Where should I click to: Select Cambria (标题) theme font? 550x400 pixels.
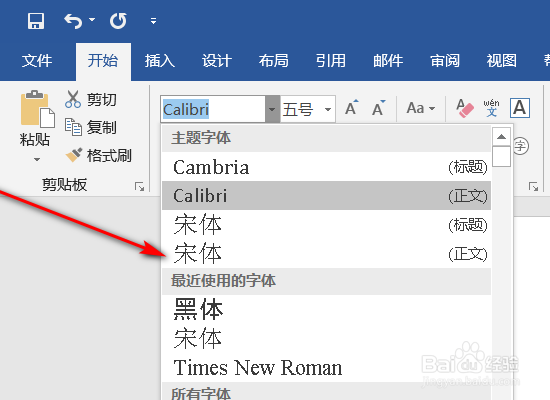(x=326, y=167)
